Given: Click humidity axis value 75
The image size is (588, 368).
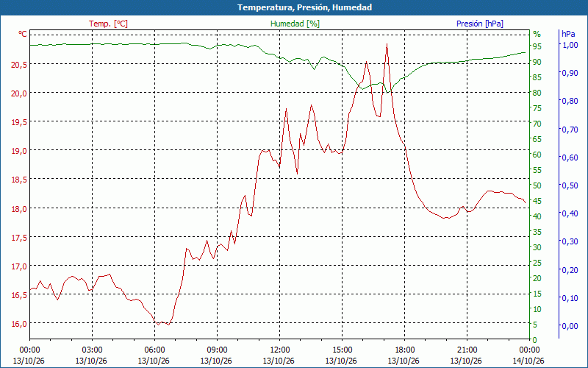Looking at the screenshot, I should coord(537,108).
